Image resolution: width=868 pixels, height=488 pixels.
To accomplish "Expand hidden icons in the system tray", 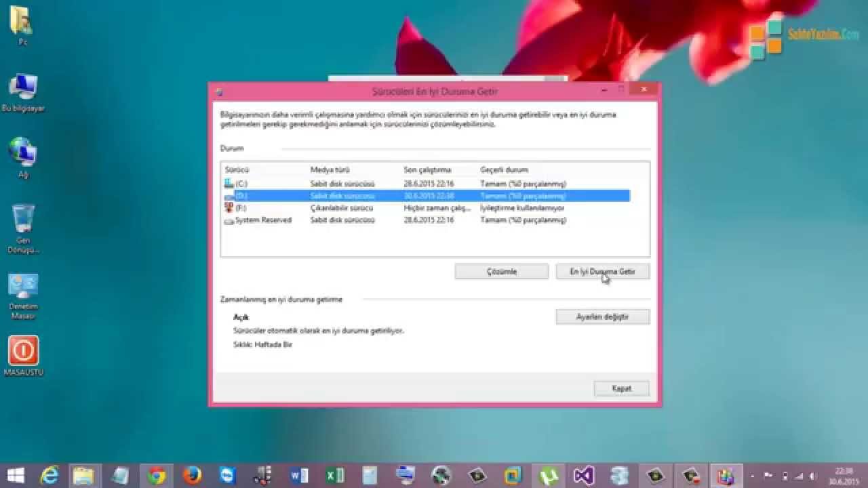I will point(753,476).
